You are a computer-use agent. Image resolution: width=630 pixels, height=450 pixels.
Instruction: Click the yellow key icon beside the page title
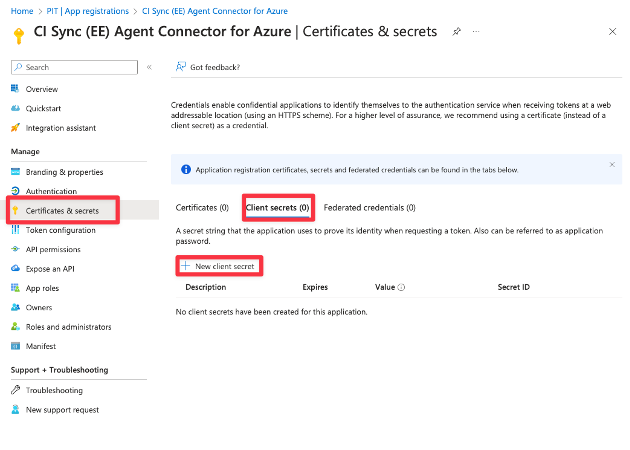[x=18, y=35]
